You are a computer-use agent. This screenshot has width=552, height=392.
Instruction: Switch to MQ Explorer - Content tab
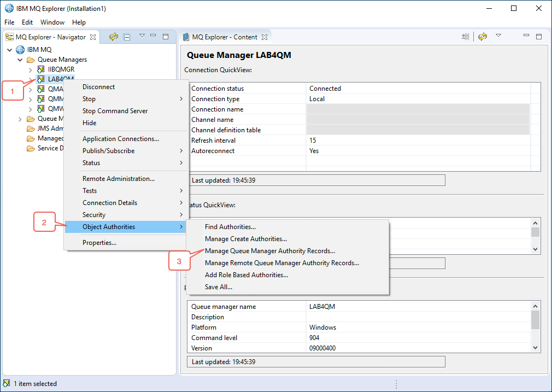[225, 37]
